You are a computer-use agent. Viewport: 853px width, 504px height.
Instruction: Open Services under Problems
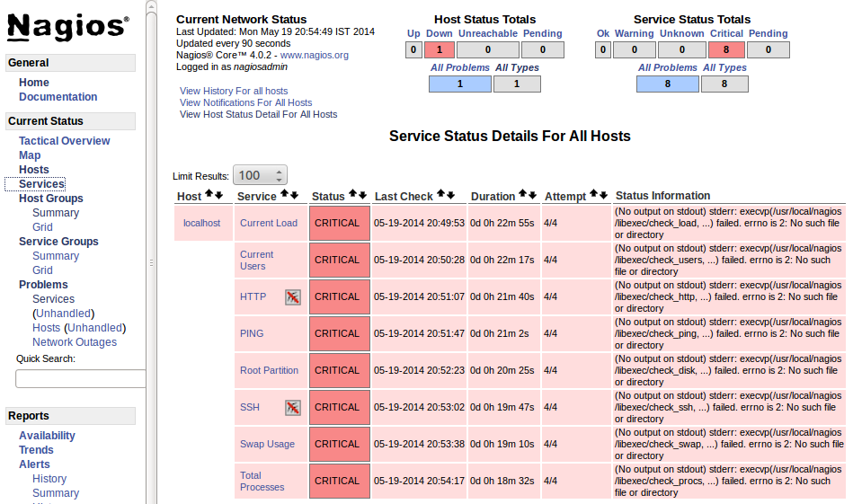point(53,299)
